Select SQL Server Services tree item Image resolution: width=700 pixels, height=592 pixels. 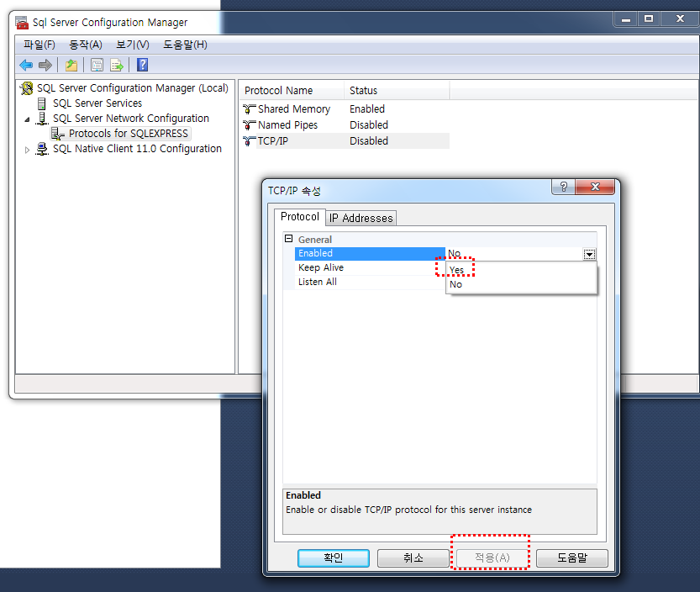pyautogui.click(x=97, y=103)
